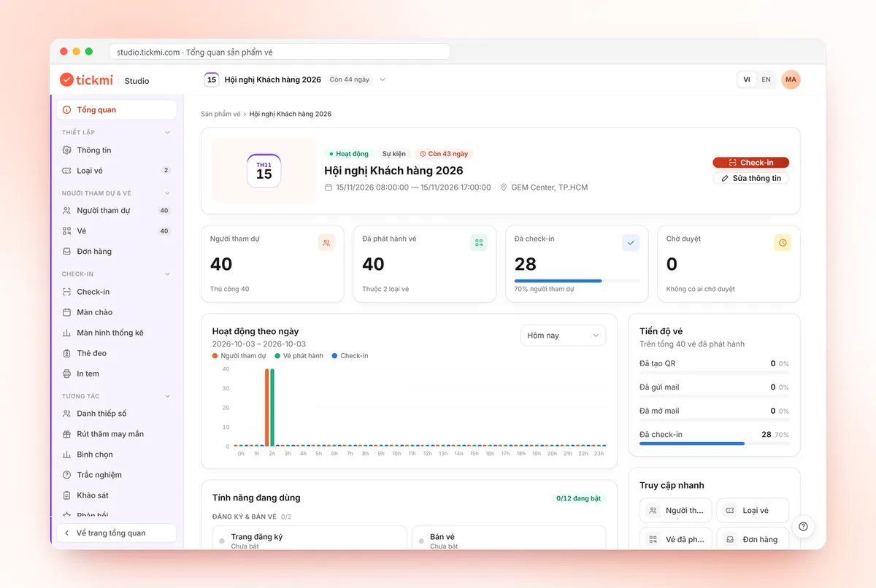Click the Sửa thông tin button
Image resolution: width=876 pixels, height=588 pixels.
(750, 178)
